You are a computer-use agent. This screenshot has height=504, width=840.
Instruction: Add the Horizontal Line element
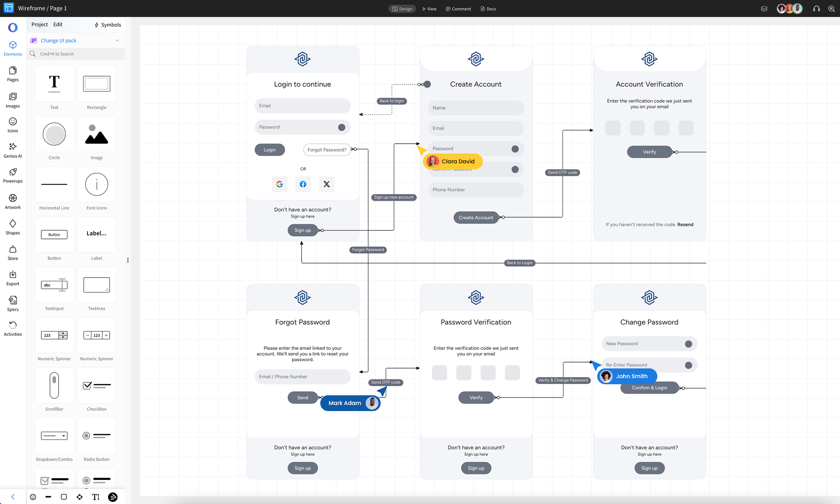tap(54, 184)
